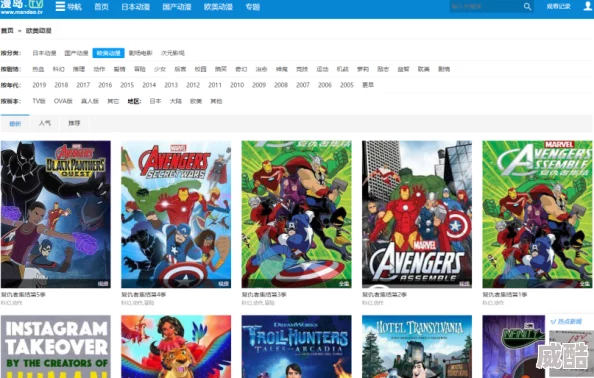The image size is (594, 378).
Task: Click the search magnifier icon
Action: [x=527, y=6]
